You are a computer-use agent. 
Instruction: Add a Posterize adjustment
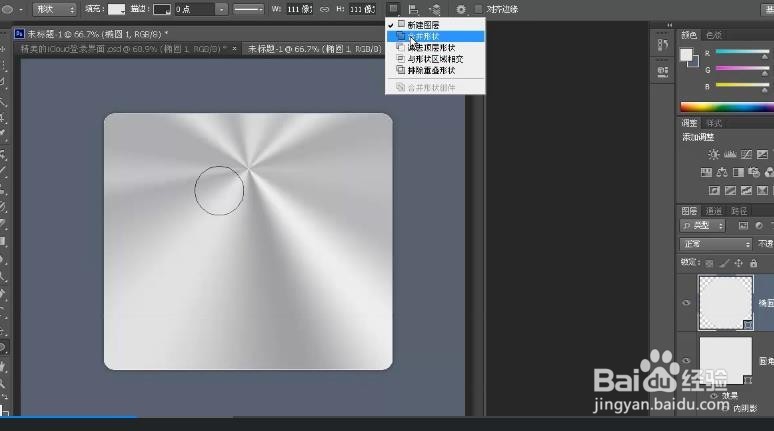730,190
